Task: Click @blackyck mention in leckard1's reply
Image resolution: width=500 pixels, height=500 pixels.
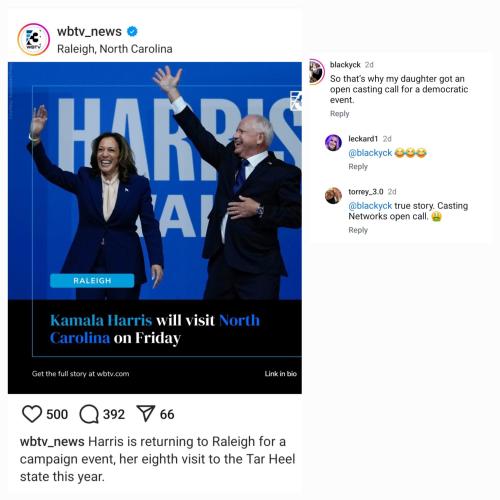Action: (370, 153)
